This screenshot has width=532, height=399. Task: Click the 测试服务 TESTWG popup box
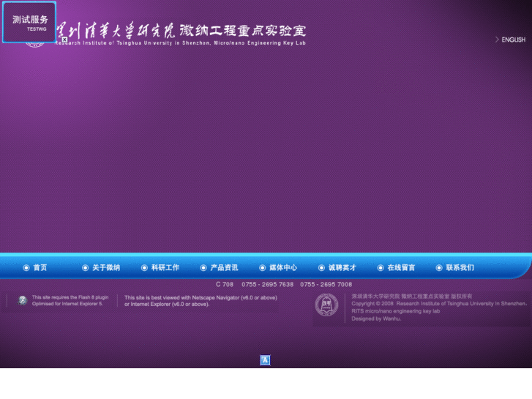(29, 23)
